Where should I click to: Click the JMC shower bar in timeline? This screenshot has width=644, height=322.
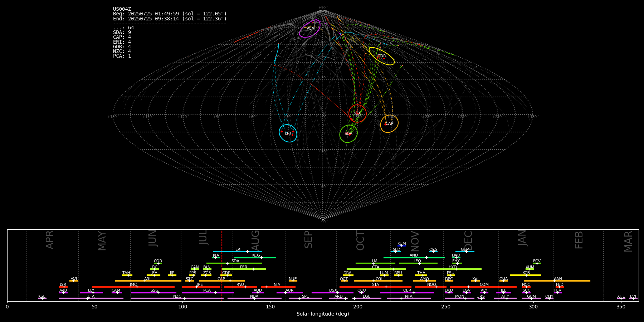(133, 287)
